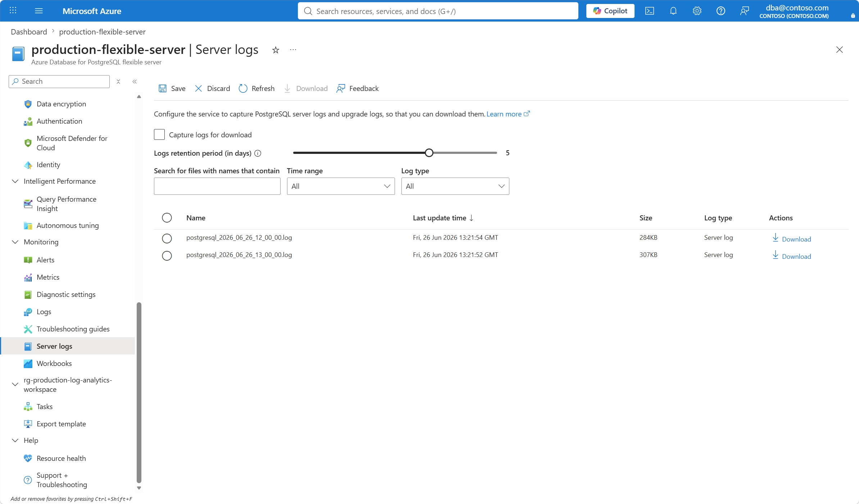Click the Server logs sidebar icon
This screenshot has height=504, width=859.
pos(28,346)
